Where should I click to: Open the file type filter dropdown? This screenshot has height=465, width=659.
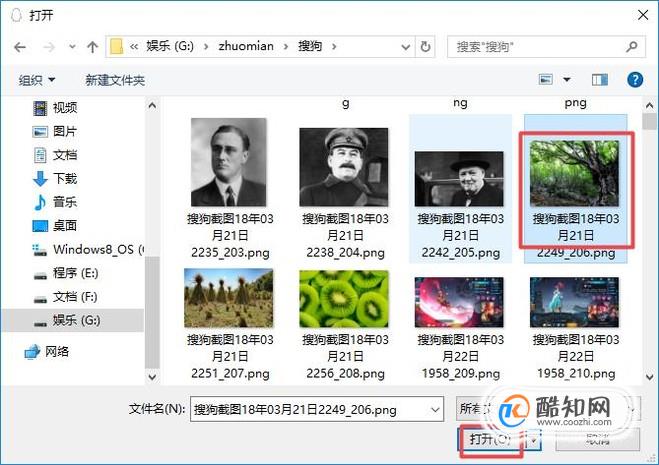pos(548,408)
